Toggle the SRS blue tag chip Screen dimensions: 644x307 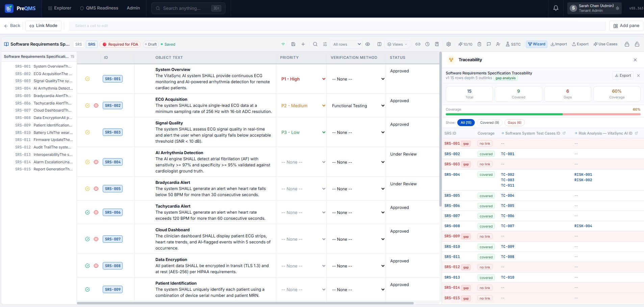[x=92, y=44]
